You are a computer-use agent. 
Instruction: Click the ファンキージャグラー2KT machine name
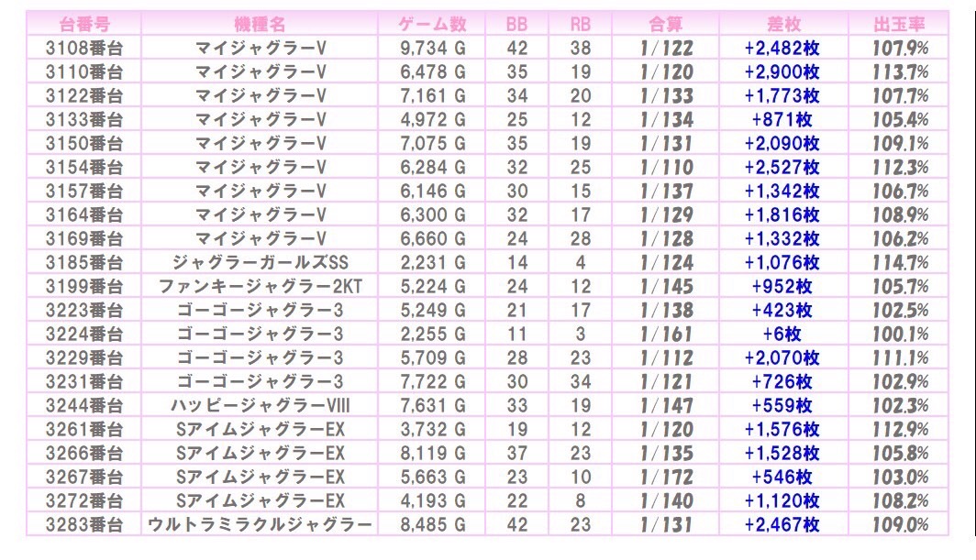click(x=260, y=286)
